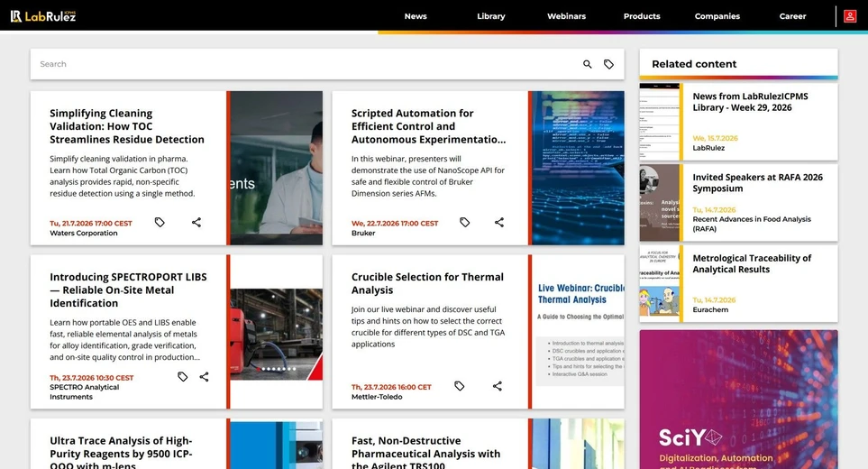Click tag icon on Crucible Selection card
This screenshot has height=469, width=868.
[x=459, y=386]
